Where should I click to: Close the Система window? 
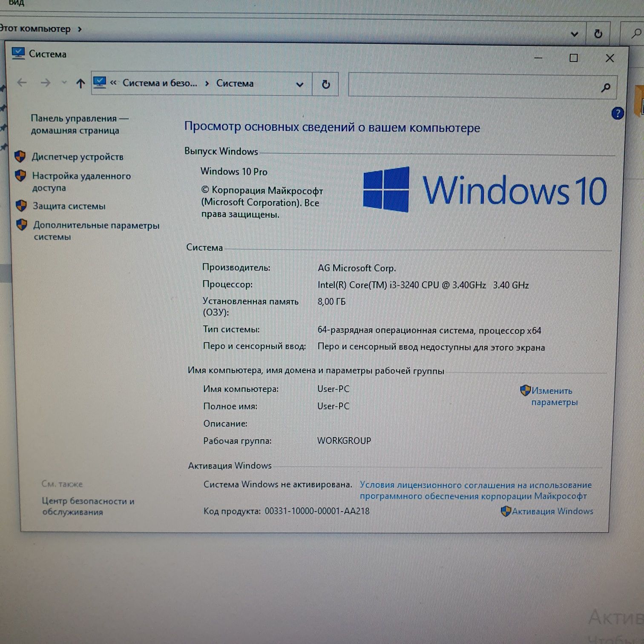[x=610, y=58]
